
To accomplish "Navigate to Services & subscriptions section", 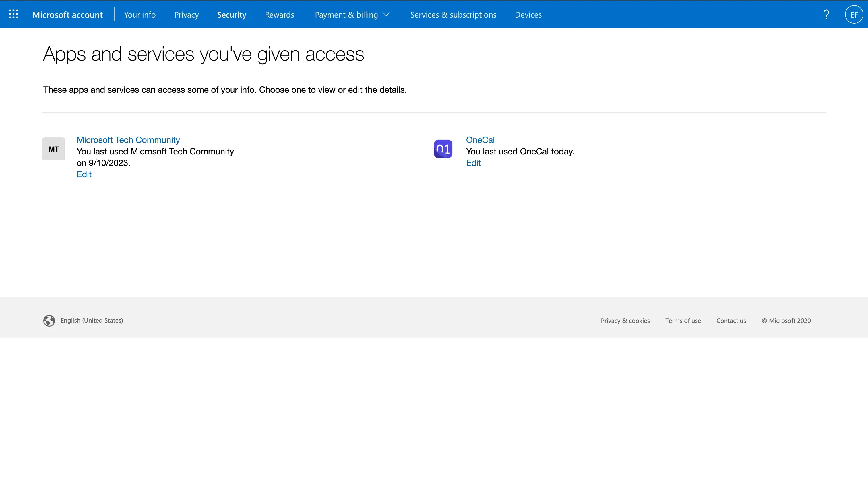I will tap(453, 14).
